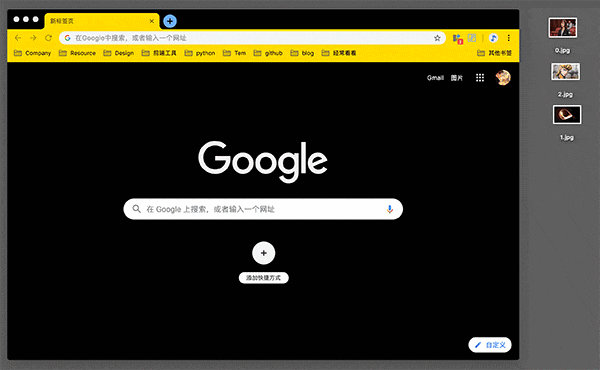
Task: Focus the Google search box
Action: pyautogui.click(x=263, y=209)
